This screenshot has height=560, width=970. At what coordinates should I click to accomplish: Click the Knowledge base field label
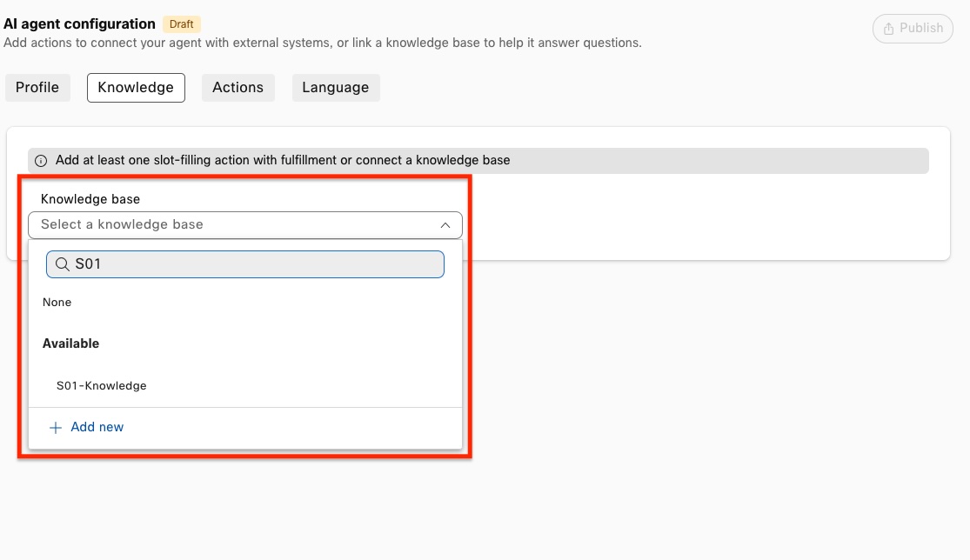click(x=90, y=199)
